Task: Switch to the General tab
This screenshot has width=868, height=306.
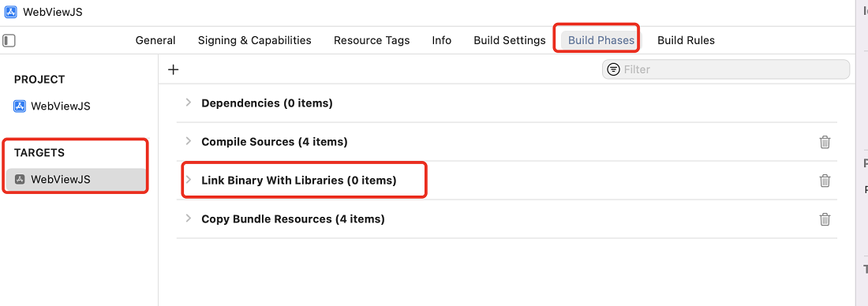Action: (155, 40)
